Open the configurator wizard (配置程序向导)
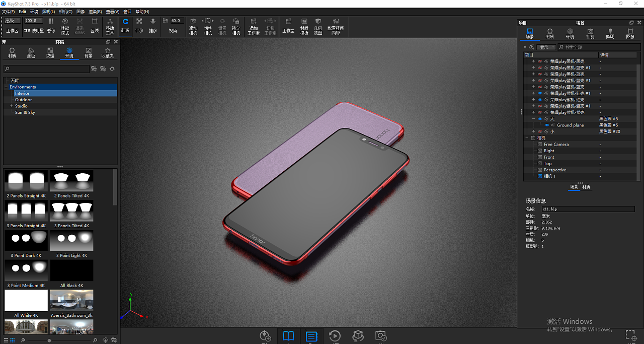Viewport: 644px width, 344px height. (x=336, y=26)
